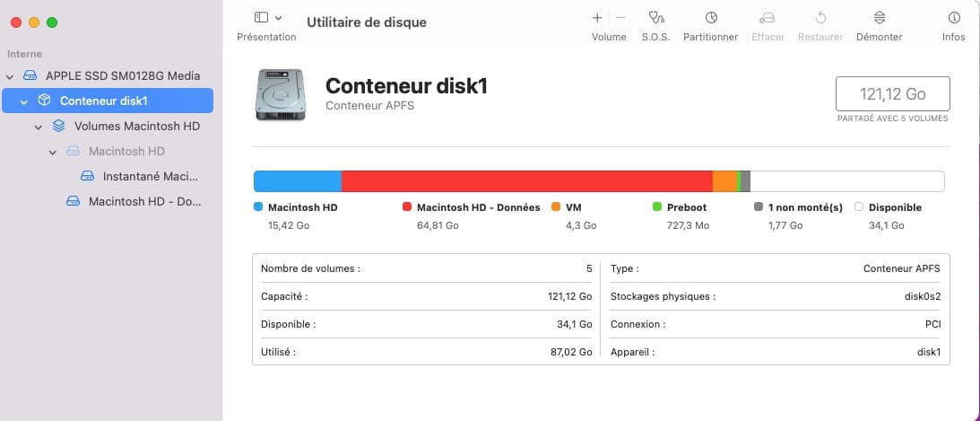The width and height of the screenshot is (980, 421).
Task: Open the Infos panel icon
Action: click(x=953, y=18)
